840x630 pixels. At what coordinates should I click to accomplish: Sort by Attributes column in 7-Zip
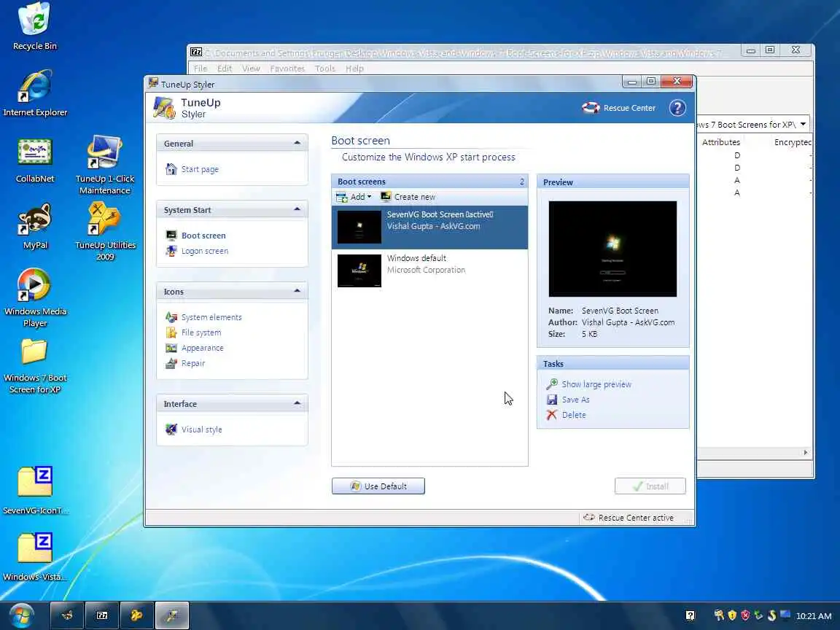coord(721,142)
